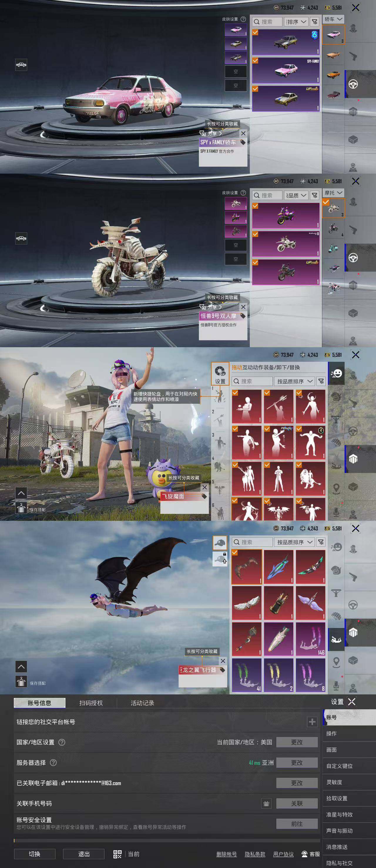Toggle the checkbox on the trident emote
Viewport: 376px width, 868px height.
267,393
